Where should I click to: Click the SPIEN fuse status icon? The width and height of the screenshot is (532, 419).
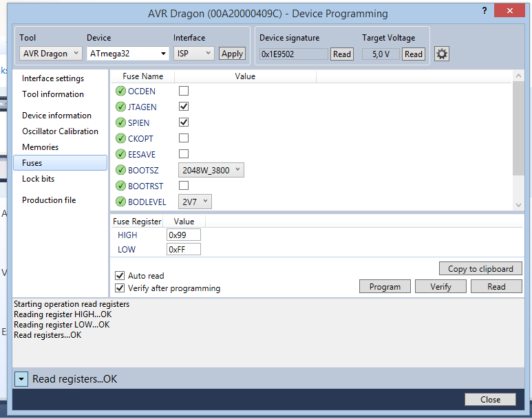coord(120,122)
